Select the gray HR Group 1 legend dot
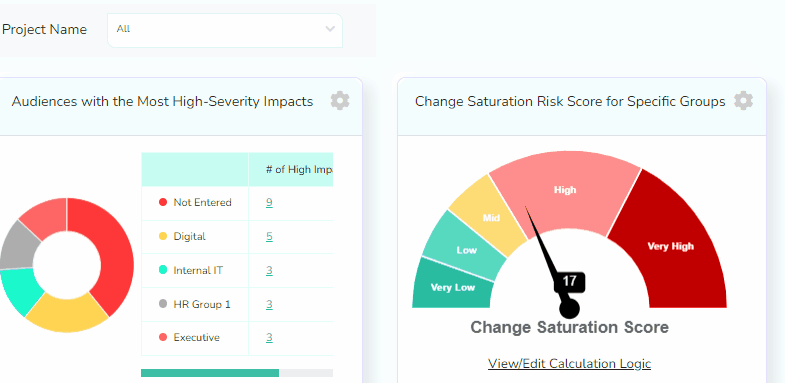The height and width of the screenshot is (383, 785). [x=163, y=304]
